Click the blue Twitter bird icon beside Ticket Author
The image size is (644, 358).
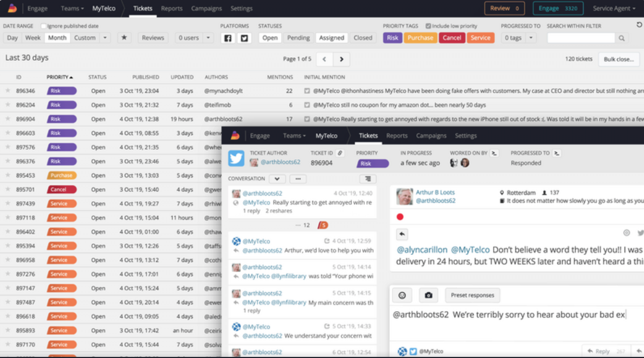click(x=236, y=159)
